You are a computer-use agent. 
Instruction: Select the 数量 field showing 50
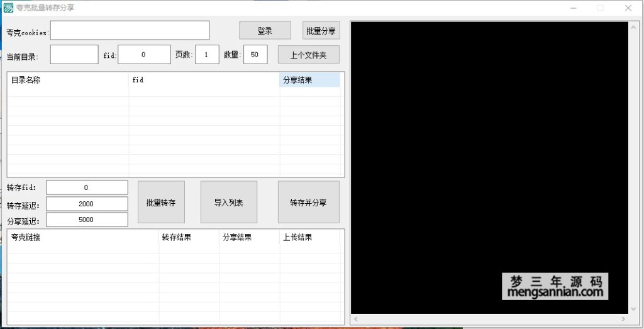[x=255, y=55]
